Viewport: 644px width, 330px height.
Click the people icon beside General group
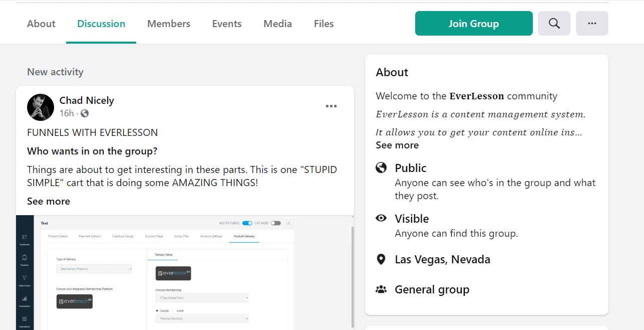tap(381, 289)
